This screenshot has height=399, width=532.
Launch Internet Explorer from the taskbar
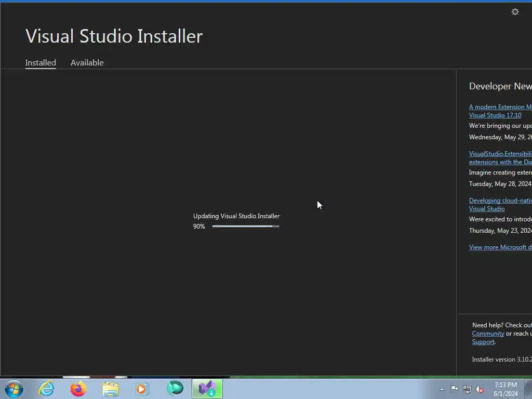pyautogui.click(x=46, y=389)
